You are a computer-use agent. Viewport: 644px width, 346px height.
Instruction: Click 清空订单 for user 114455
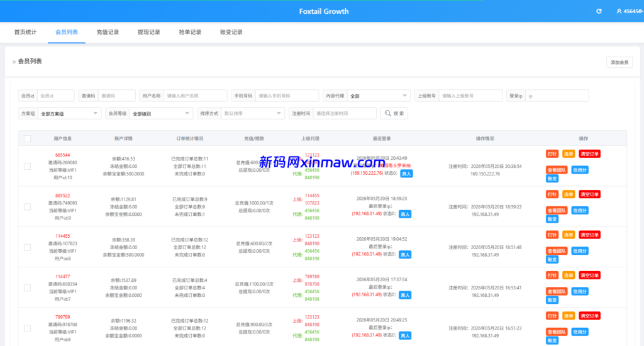[589, 235]
